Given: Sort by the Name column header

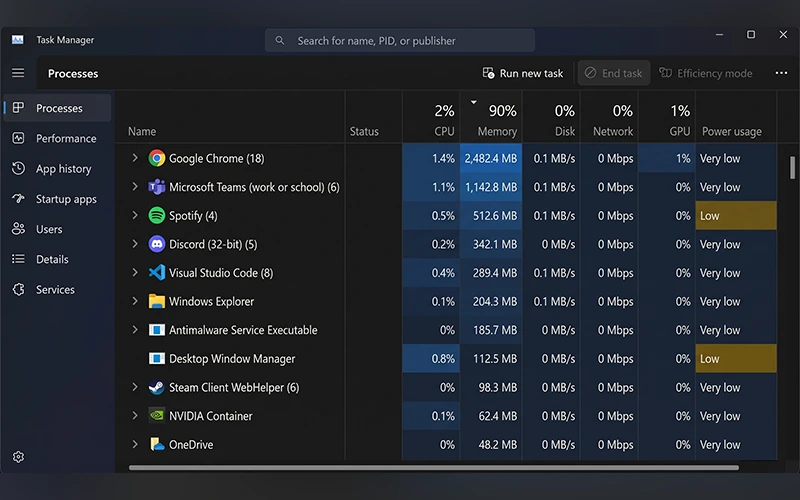Looking at the screenshot, I should click(230, 117).
